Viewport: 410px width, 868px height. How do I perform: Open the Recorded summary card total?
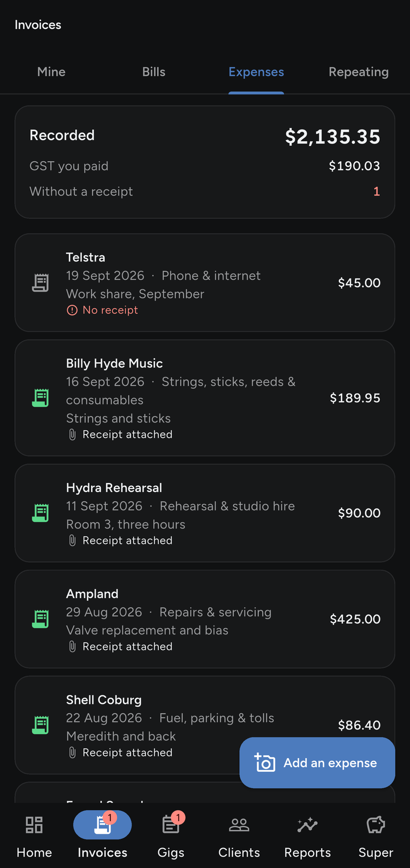point(333,137)
